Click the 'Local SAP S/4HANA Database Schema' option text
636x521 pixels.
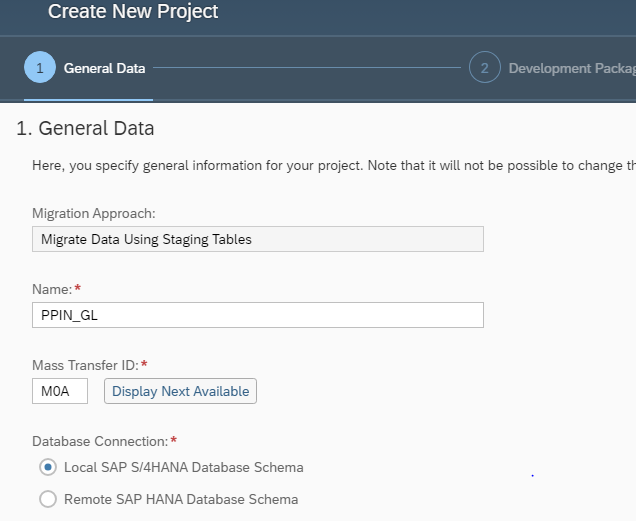pos(183,467)
